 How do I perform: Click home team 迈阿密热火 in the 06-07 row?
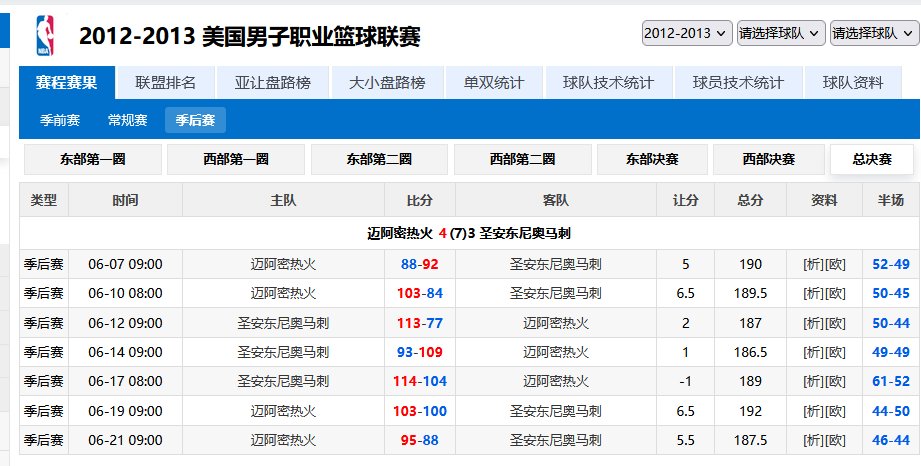[283, 264]
